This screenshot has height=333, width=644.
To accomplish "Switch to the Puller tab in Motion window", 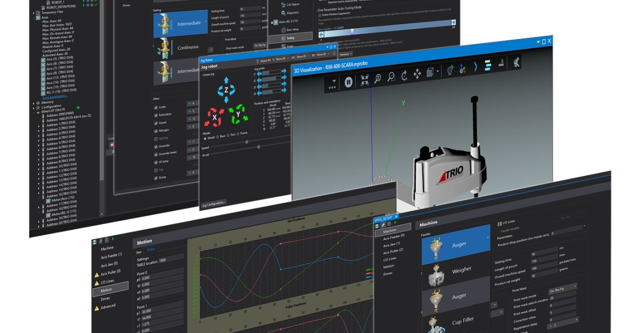I will click(x=151, y=249).
